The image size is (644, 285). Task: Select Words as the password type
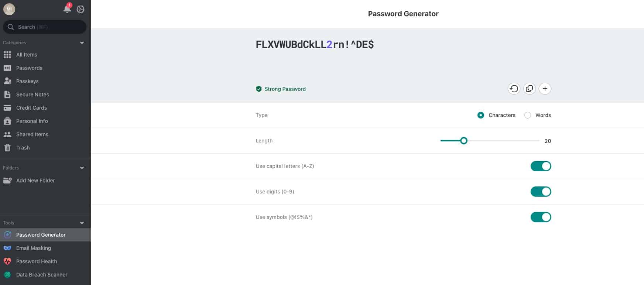(x=527, y=115)
